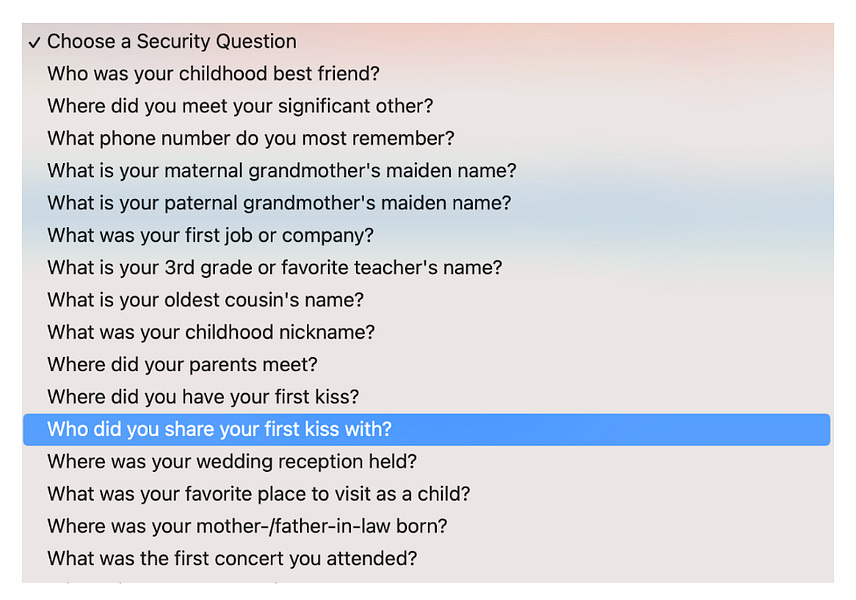The height and width of the screenshot is (600, 856).
Task: Choose 'What was your first job or company?'
Action: tap(427, 235)
